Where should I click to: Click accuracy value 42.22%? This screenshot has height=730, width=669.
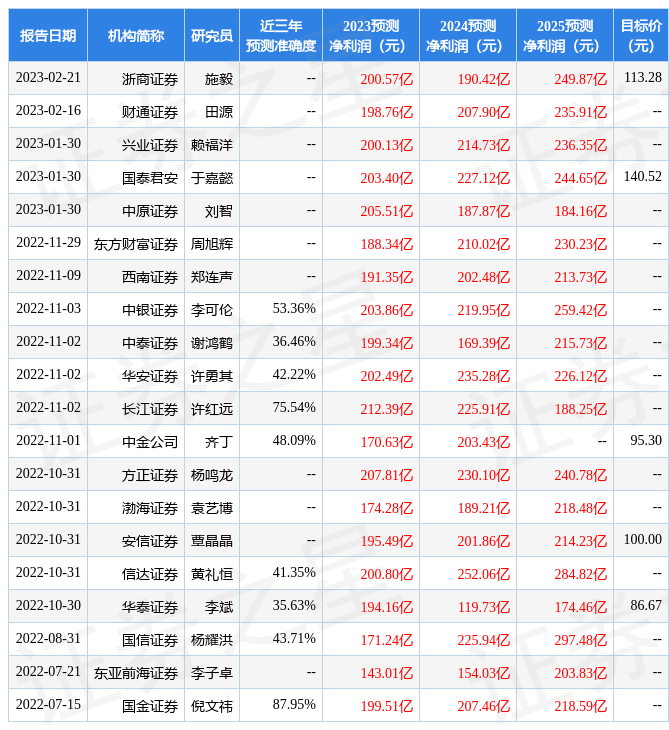tap(294, 375)
